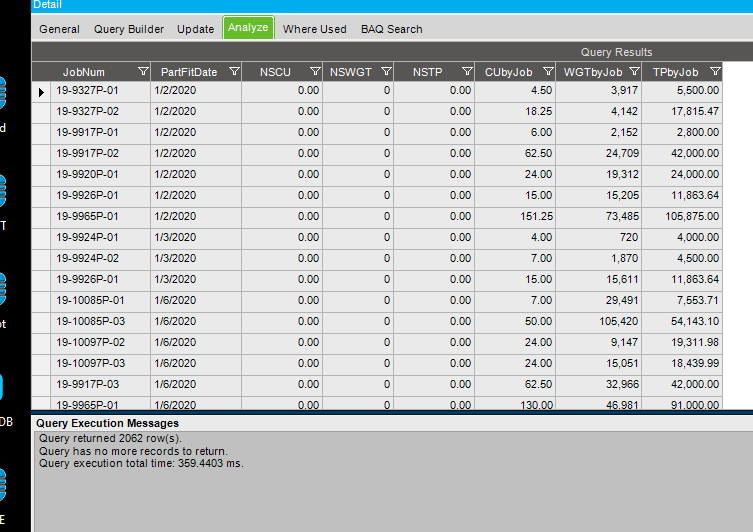Screen dimensions: 753x532
Task: Click the Query Execution Messages box
Action: 394,481
